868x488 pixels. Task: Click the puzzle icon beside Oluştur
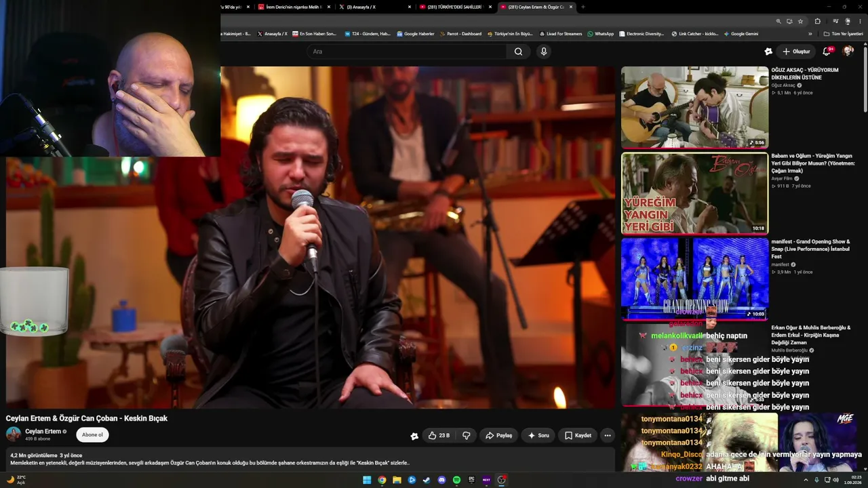[x=768, y=52]
